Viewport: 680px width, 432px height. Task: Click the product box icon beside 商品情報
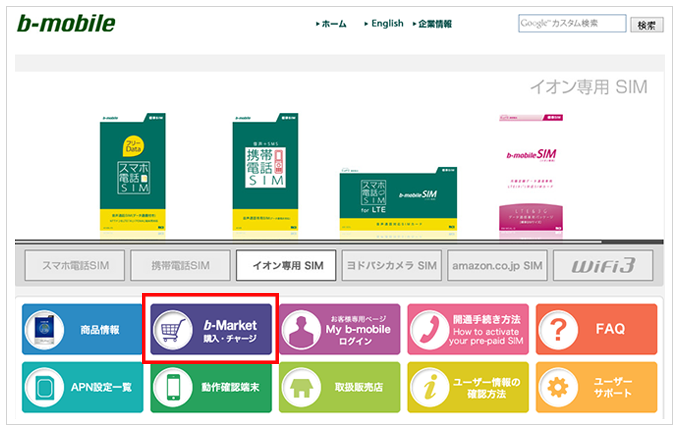(45, 330)
